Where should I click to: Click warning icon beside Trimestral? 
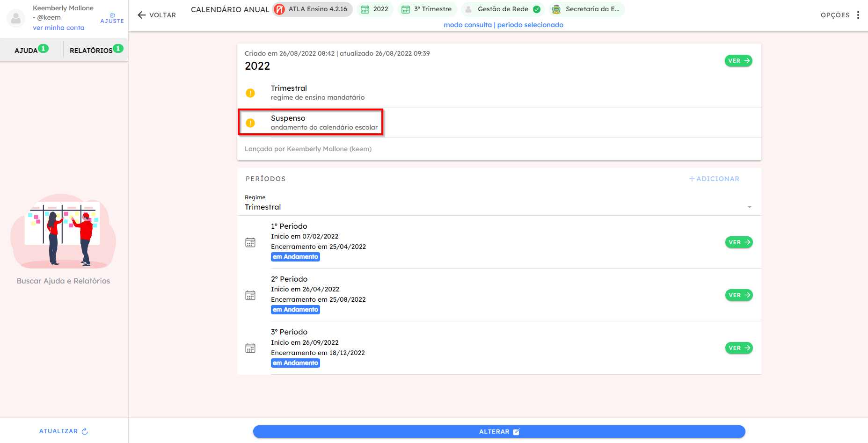tap(250, 93)
